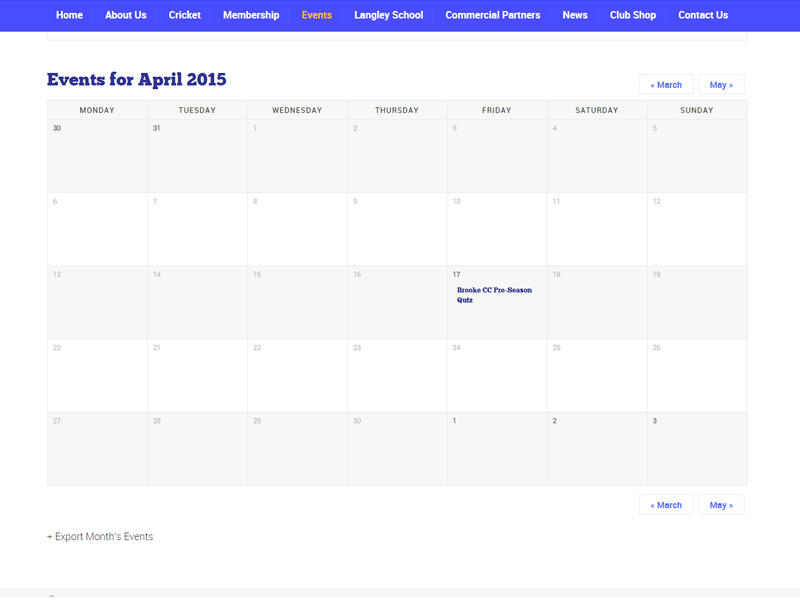
Task: Open the Home menu item
Action: click(x=69, y=15)
